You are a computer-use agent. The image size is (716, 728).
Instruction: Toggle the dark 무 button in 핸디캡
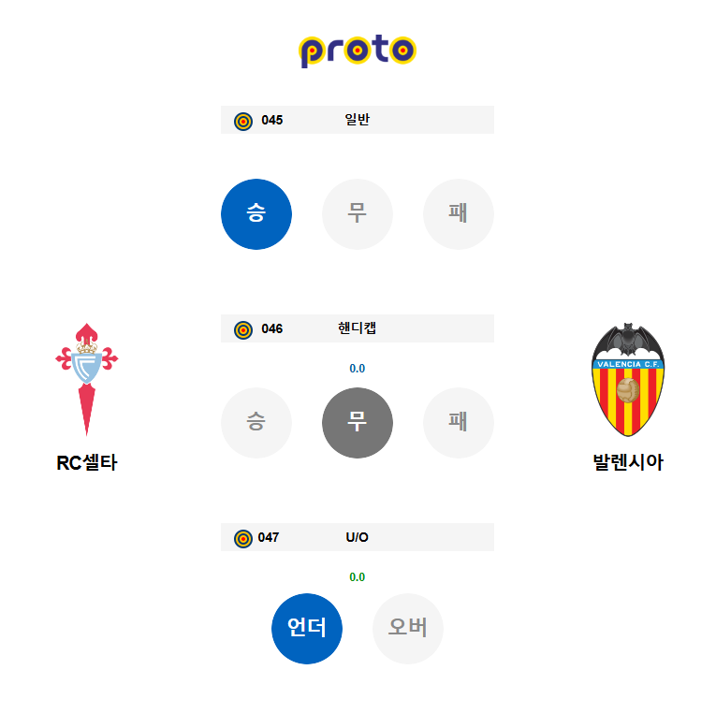(358, 423)
